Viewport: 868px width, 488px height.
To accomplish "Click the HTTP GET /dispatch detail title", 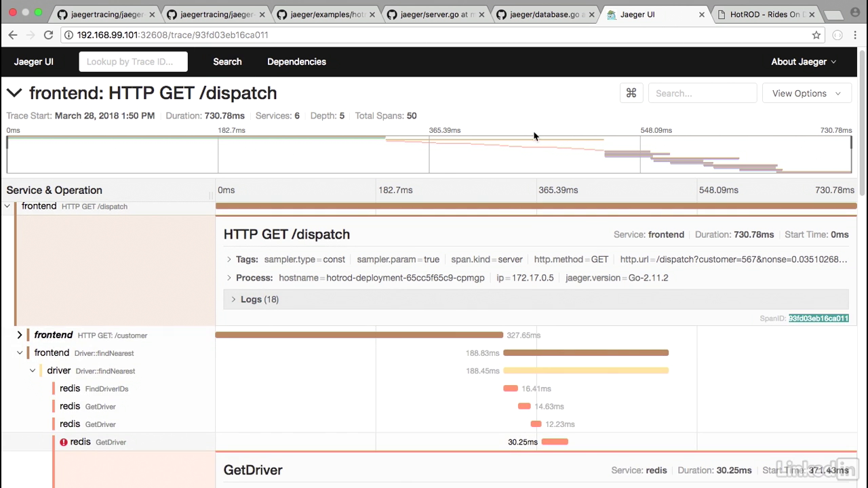I will [287, 235].
